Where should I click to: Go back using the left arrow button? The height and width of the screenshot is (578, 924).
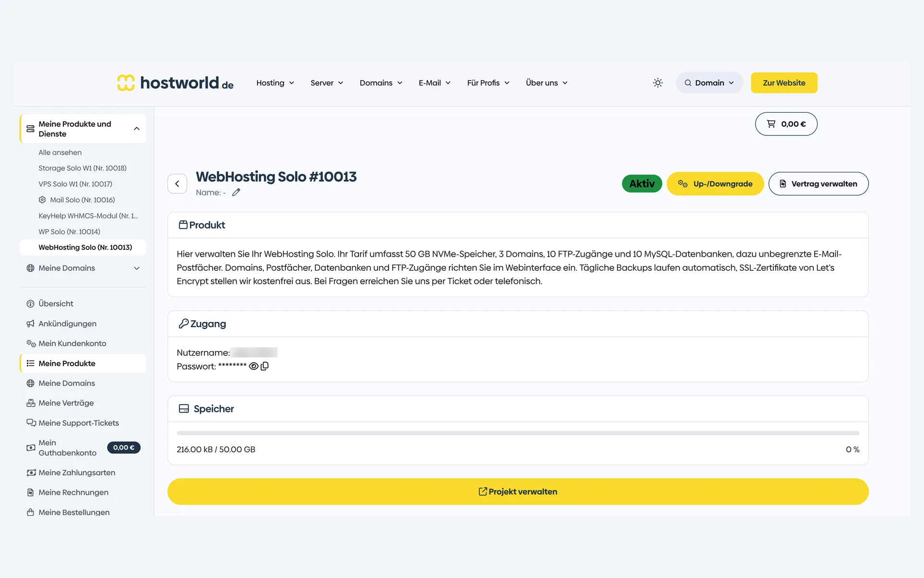pos(177,184)
